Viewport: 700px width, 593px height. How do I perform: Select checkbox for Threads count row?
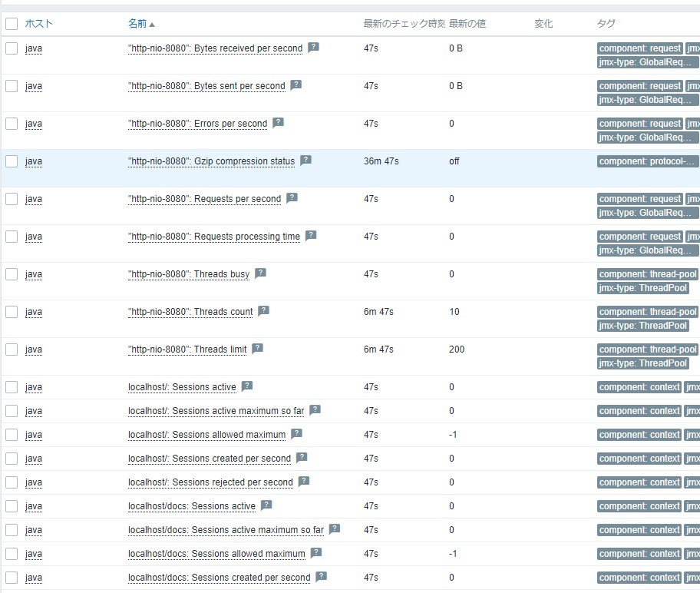12,312
